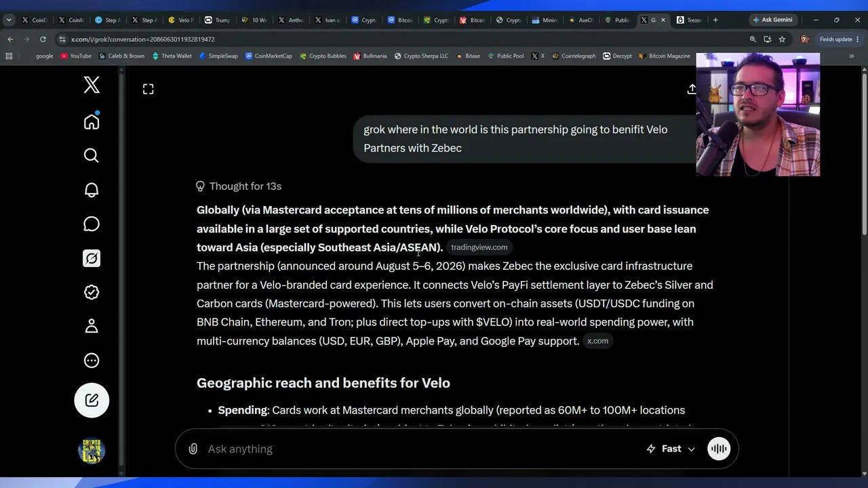This screenshot has width=868, height=488.
Task: Open the Bitaxe bookmark
Action: [x=468, y=56]
